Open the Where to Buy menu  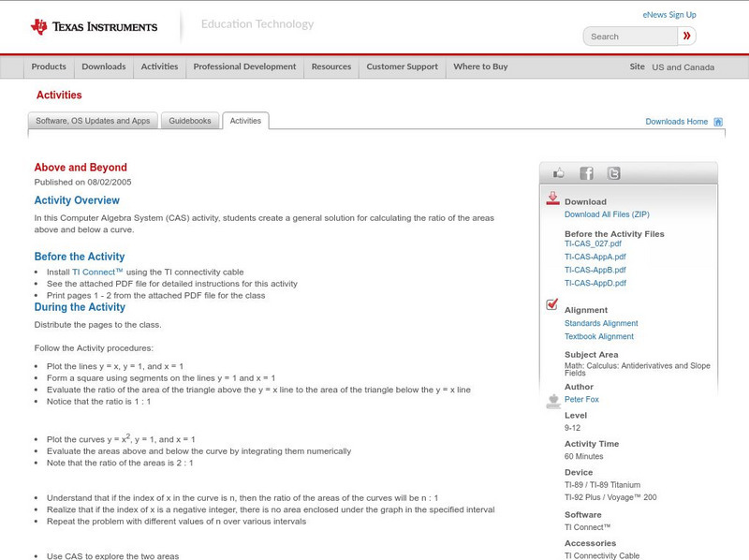pyautogui.click(x=480, y=66)
